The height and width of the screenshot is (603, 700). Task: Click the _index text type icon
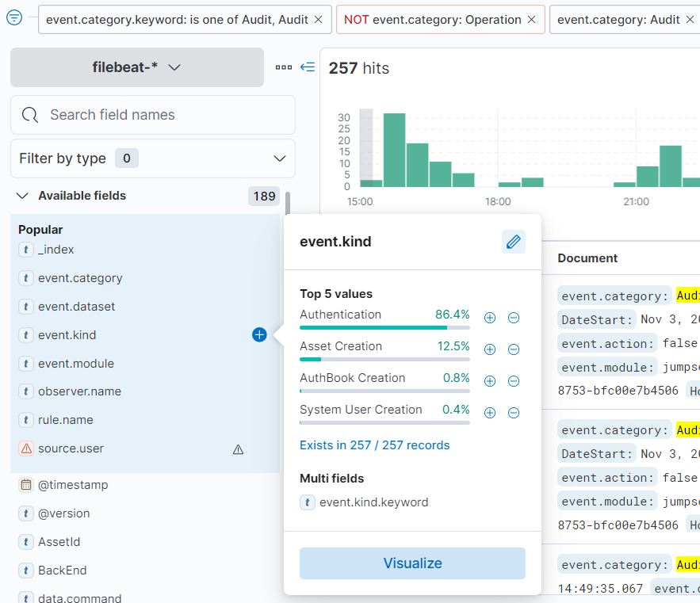tap(26, 250)
